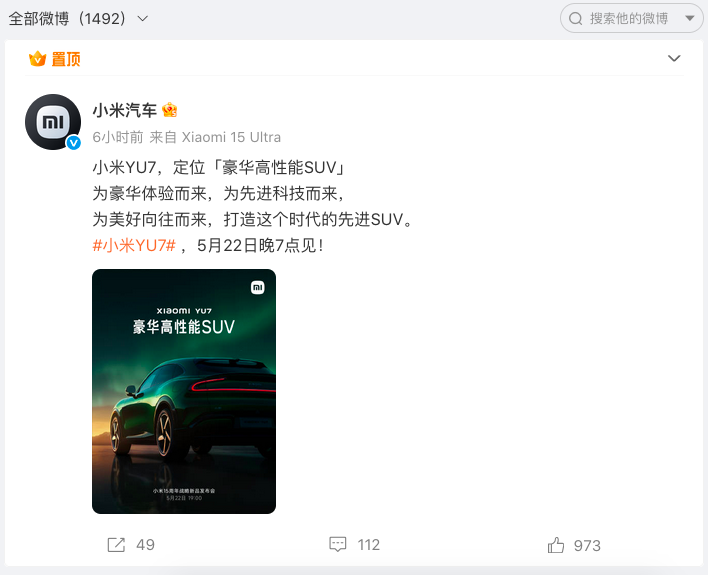This screenshot has height=575, width=708.
Task: Expand the 全部微博 (1492) filter dropdown
Action: 78,19
